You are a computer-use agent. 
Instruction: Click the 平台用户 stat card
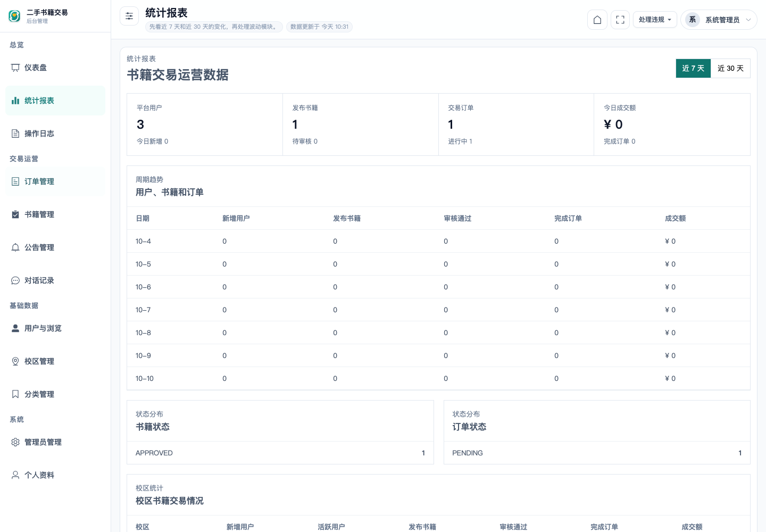click(x=205, y=124)
